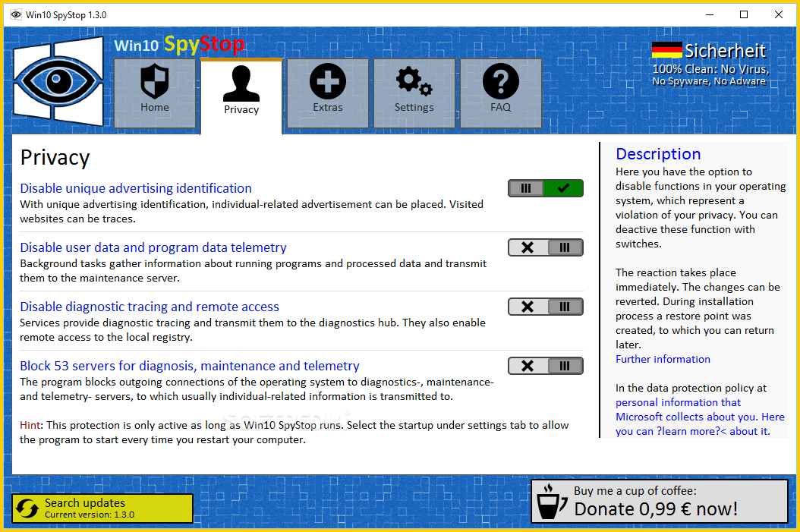Click the German flag language icon

pyautogui.click(x=666, y=50)
